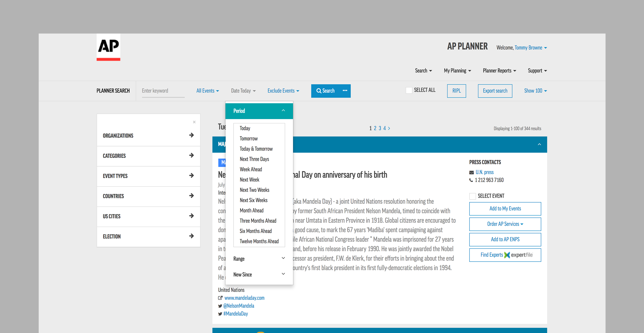Image resolution: width=644 pixels, height=333 pixels.
Task: Click the US Cities arrow icon
Action: tap(191, 216)
